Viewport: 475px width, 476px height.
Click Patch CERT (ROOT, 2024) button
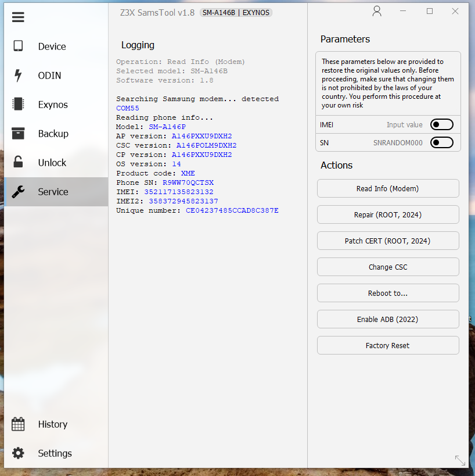pyautogui.click(x=388, y=241)
